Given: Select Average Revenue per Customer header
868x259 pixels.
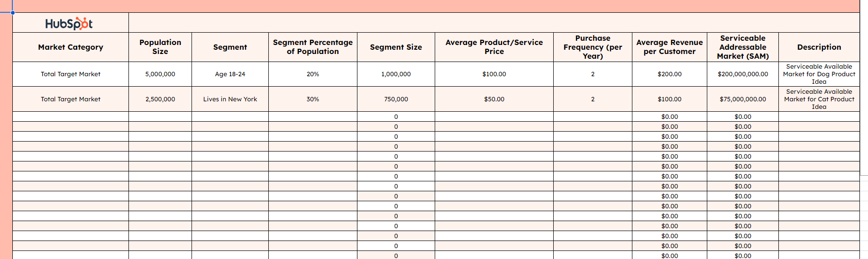Looking at the screenshot, I should pyautogui.click(x=669, y=47).
